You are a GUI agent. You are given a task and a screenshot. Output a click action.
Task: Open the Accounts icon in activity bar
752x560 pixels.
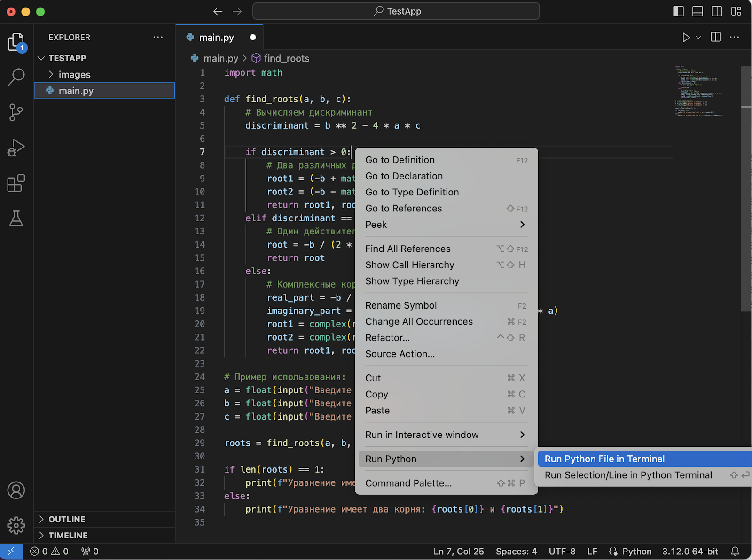(x=16, y=490)
